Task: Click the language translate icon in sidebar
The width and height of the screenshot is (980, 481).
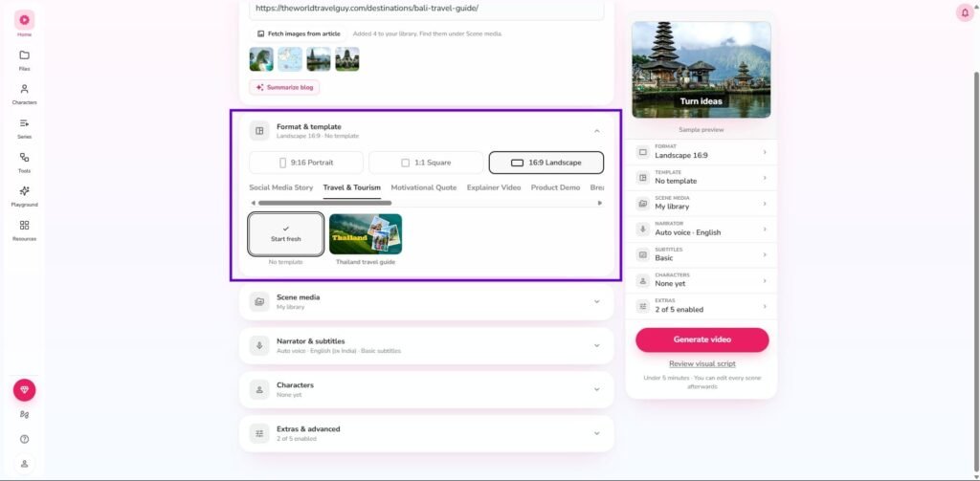Action: (24, 414)
